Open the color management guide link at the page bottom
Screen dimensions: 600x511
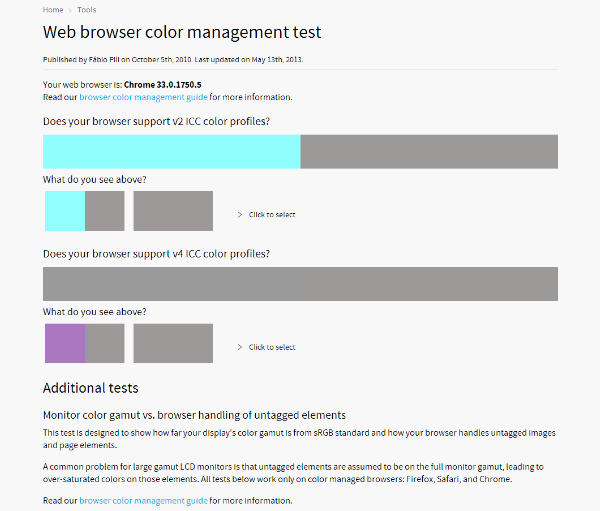(143, 499)
